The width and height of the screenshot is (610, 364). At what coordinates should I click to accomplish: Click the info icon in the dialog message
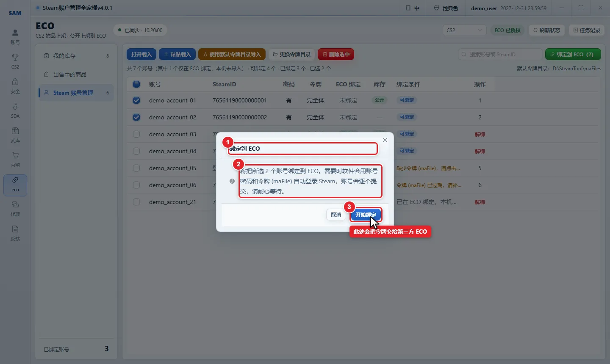pos(232,181)
